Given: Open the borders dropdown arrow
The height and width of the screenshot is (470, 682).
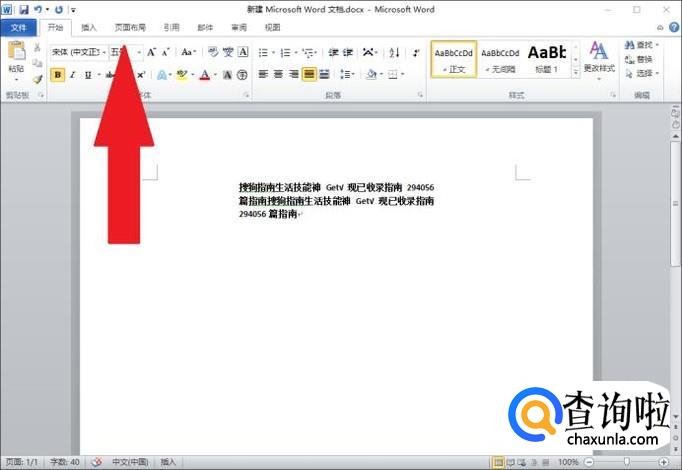Looking at the screenshot, I should 403,74.
